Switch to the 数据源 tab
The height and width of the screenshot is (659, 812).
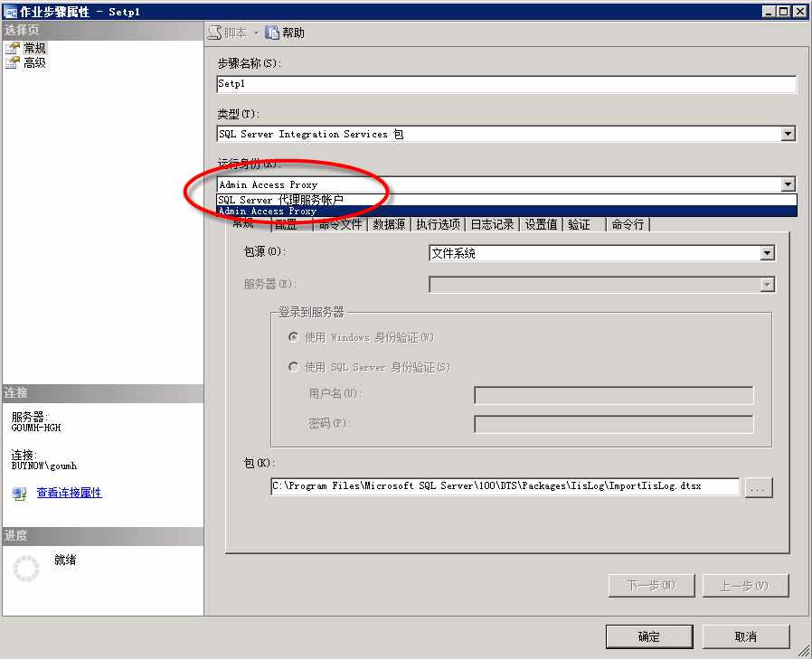tap(389, 224)
